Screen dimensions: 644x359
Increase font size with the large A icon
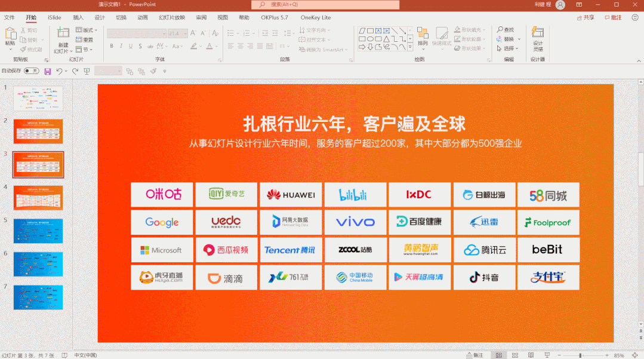(x=193, y=33)
